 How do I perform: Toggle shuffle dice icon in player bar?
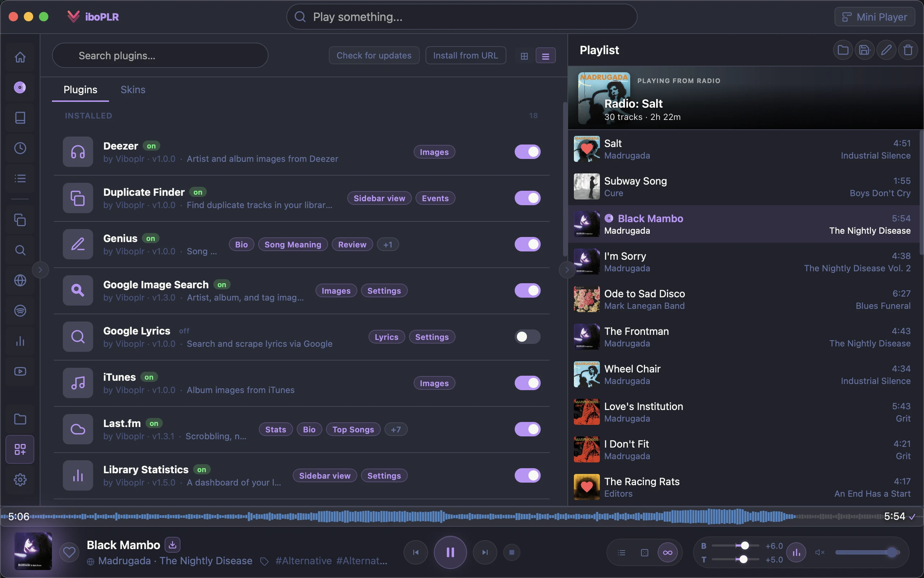pyautogui.click(x=645, y=552)
